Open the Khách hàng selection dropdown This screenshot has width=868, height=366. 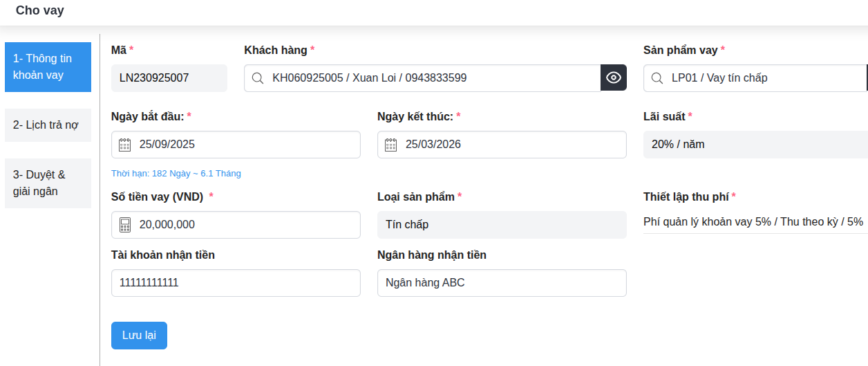(428, 78)
